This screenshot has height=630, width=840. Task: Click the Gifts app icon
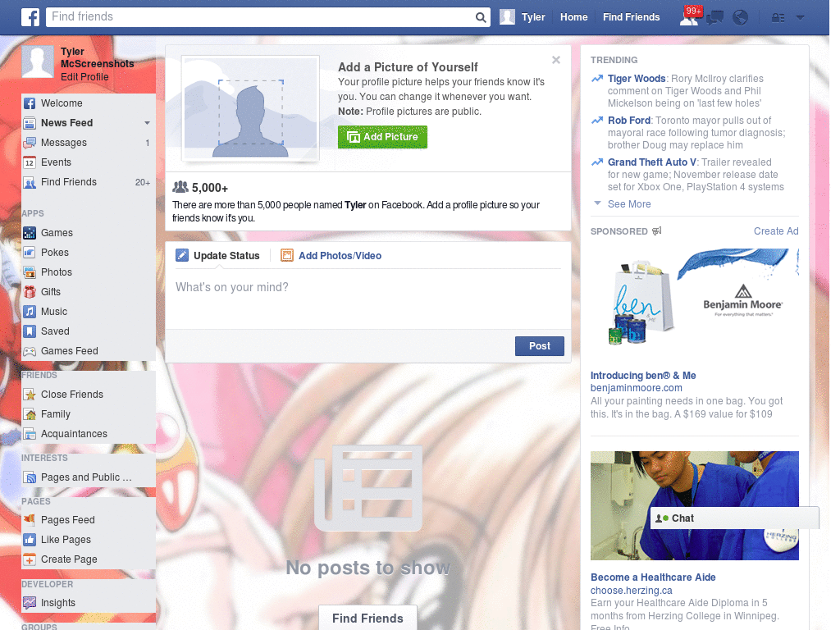[x=30, y=292]
